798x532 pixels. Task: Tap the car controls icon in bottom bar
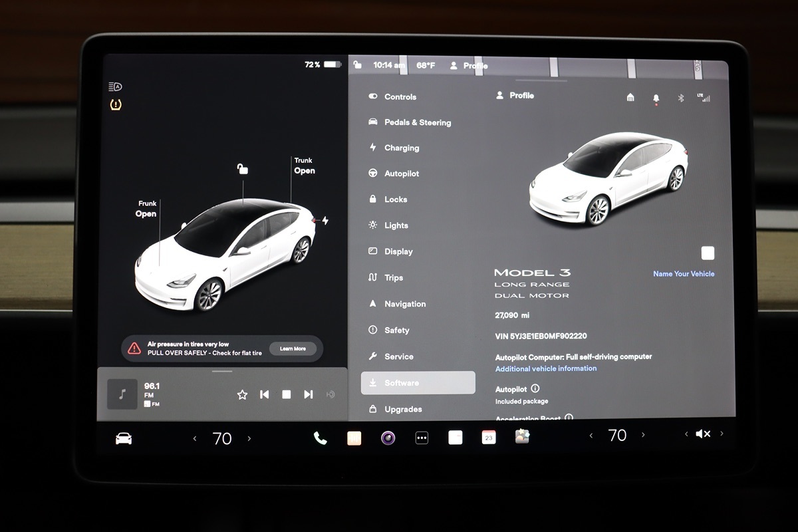pos(124,438)
